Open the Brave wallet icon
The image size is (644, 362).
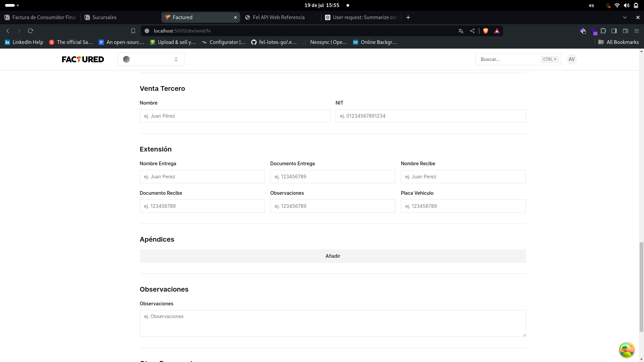pyautogui.click(x=626, y=31)
